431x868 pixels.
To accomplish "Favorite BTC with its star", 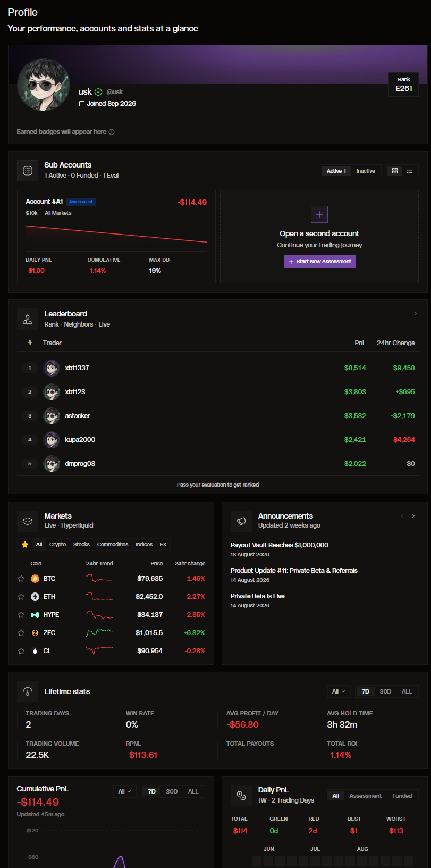I will pyautogui.click(x=21, y=579).
